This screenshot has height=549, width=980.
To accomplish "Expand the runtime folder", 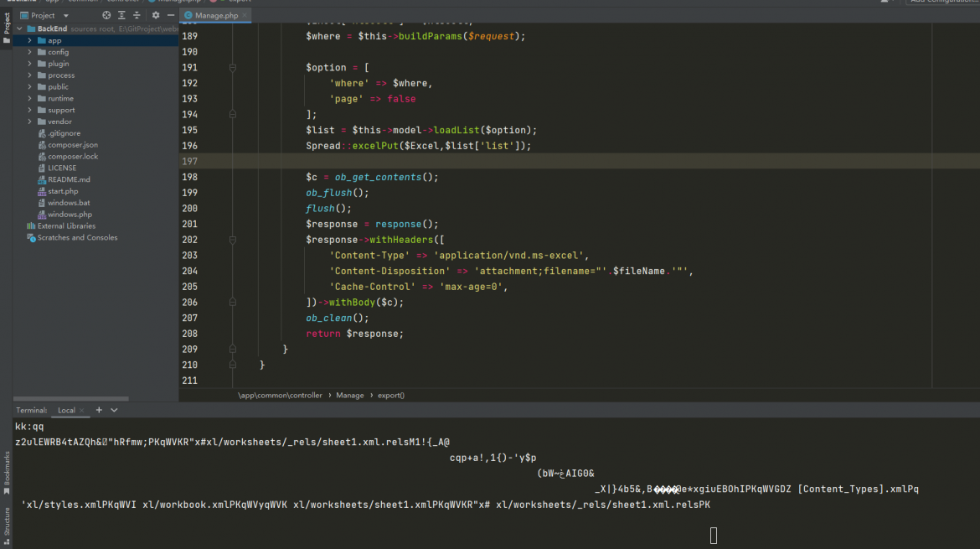I will 29,98.
